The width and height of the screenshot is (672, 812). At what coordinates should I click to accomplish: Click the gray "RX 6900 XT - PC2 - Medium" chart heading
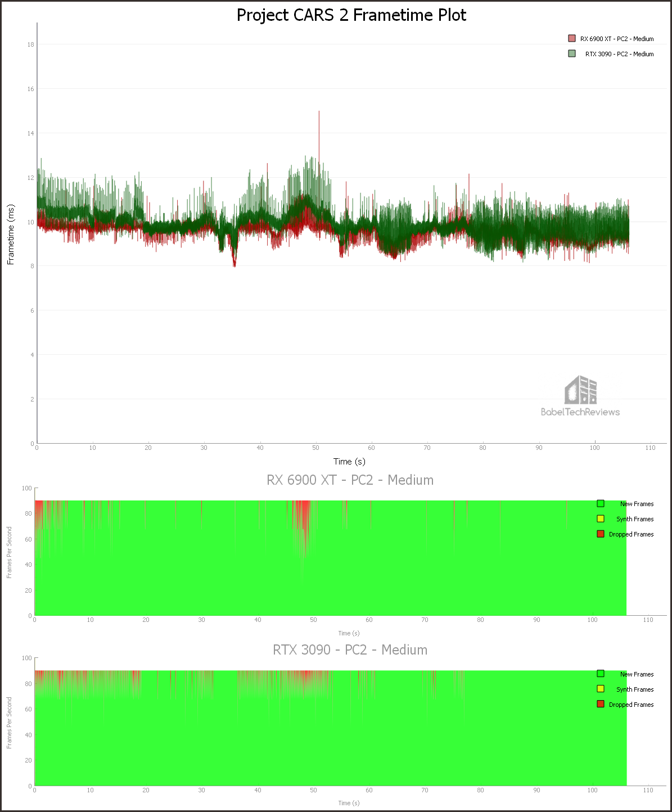(x=350, y=480)
